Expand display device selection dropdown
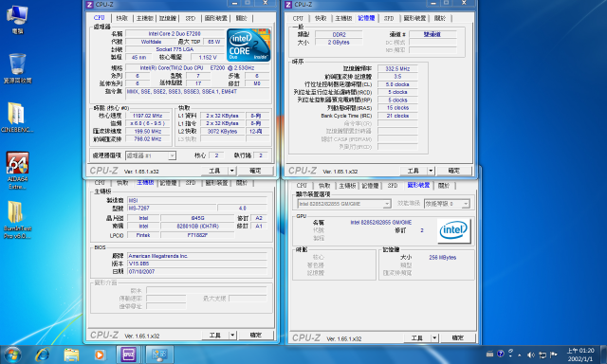607x364 pixels. (343, 204)
